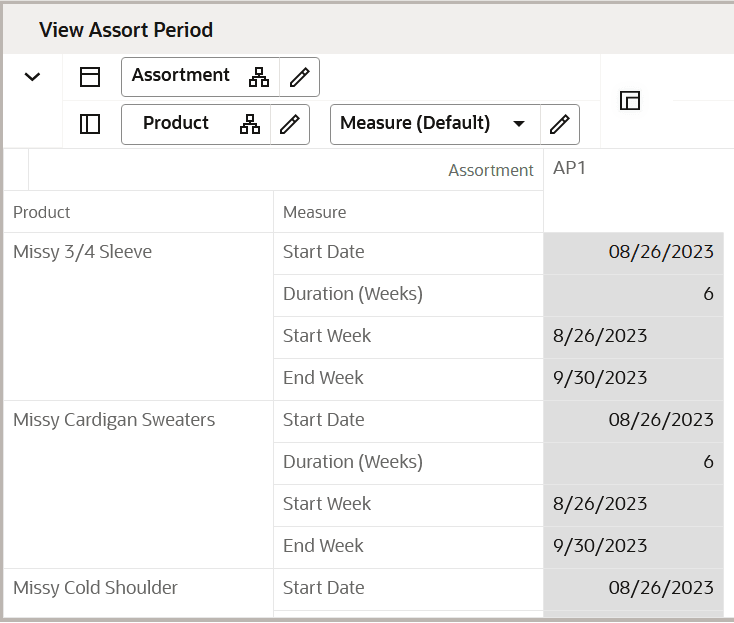Open the Product hierarchy icon

click(250, 124)
